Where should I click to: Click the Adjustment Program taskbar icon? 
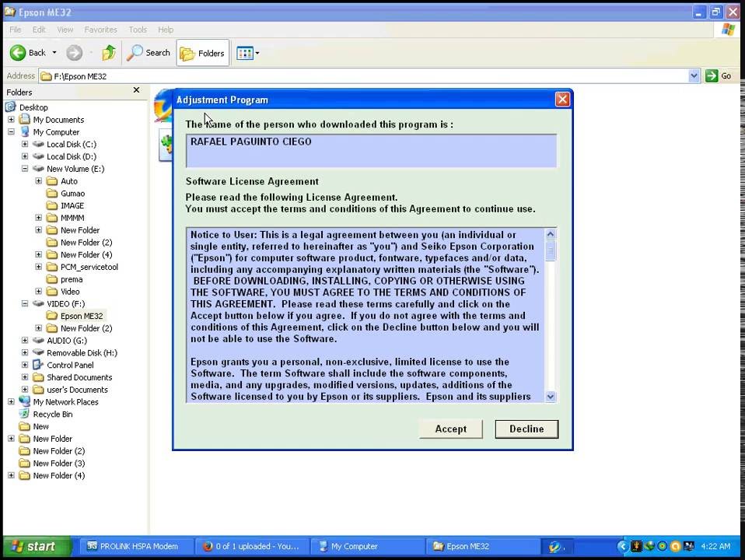point(556,546)
